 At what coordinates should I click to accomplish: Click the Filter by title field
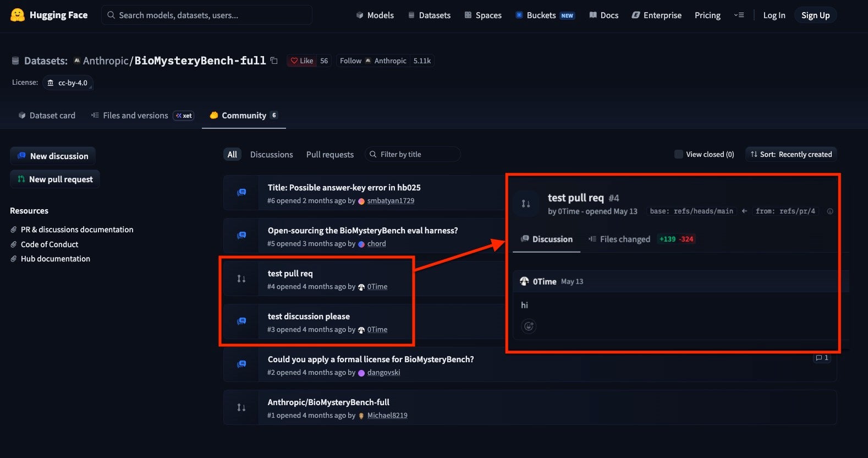click(x=413, y=154)
